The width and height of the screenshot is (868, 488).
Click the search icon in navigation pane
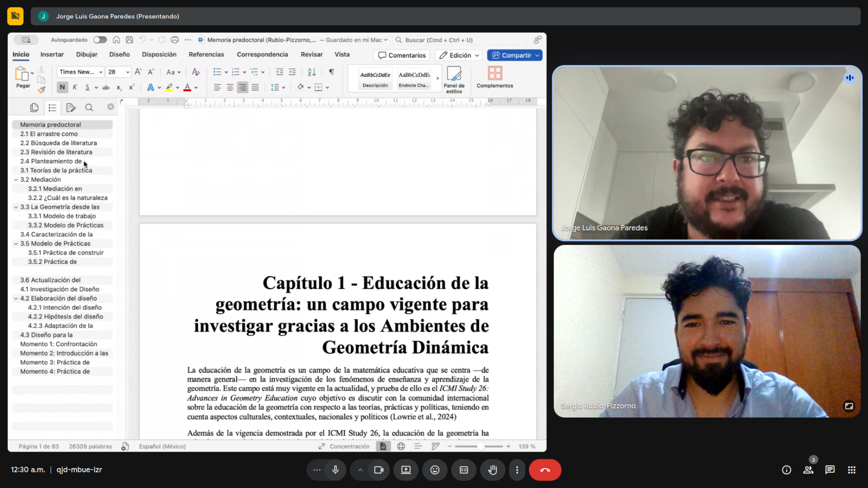point(89,107)
